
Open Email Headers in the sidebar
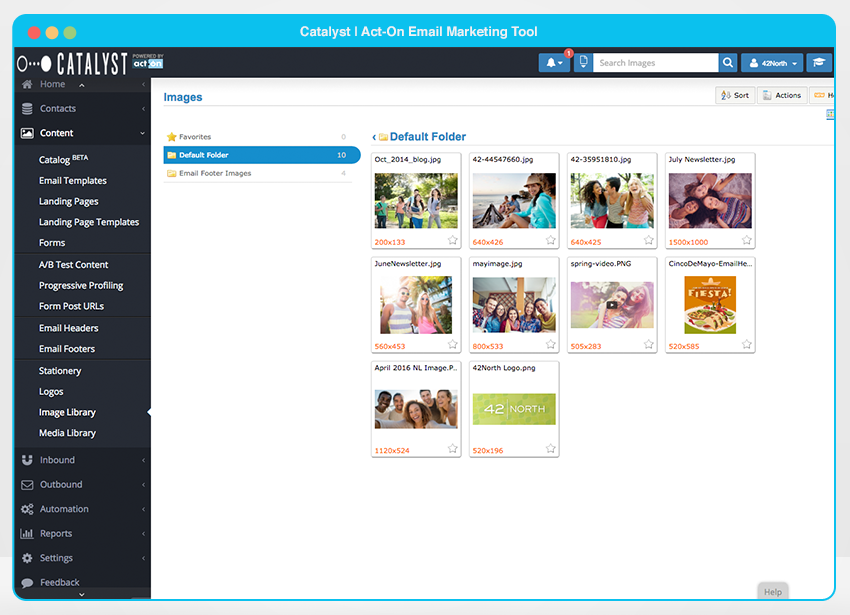(68, 328)
